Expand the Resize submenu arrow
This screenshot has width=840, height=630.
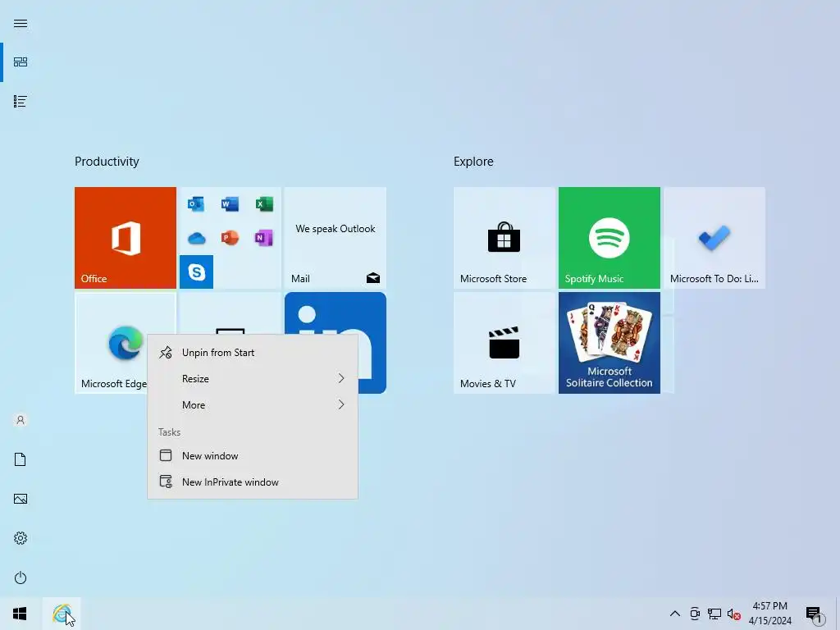point(341,379)
